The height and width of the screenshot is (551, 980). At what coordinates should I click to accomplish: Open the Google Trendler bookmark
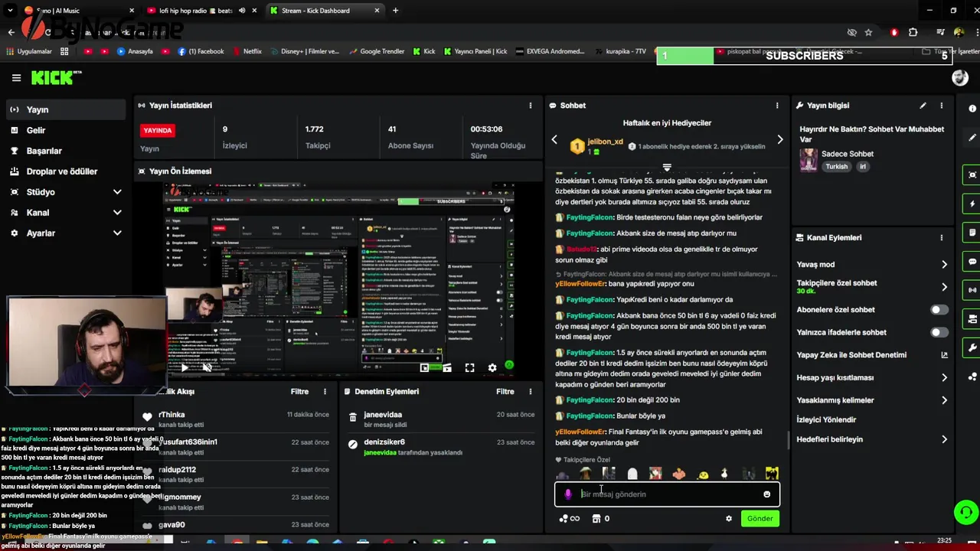[376, 51]
